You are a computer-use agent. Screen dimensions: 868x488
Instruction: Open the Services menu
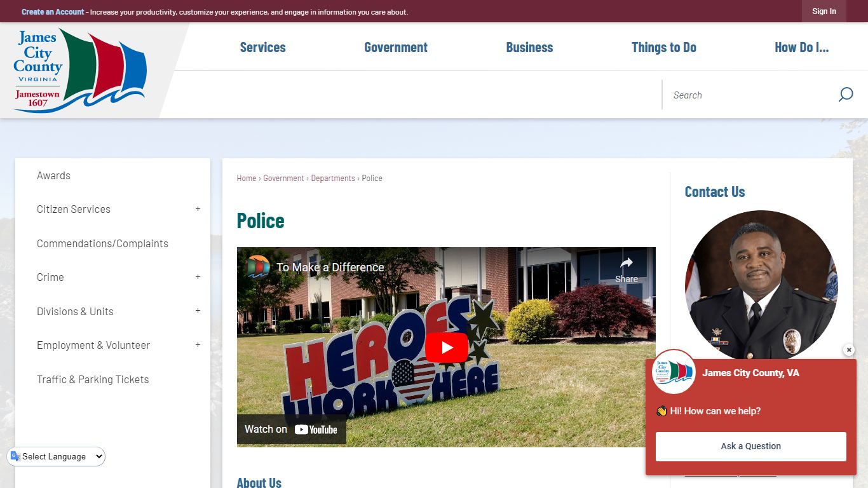(x=262, y=47)
